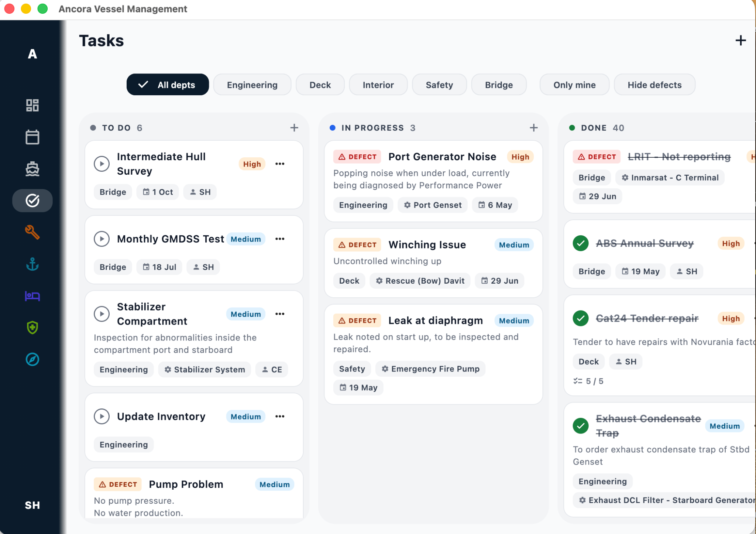Click the Stabilizer System equipment tag
Image resolution: width=756 pixels, height=534 pixels.
[205, 369]
